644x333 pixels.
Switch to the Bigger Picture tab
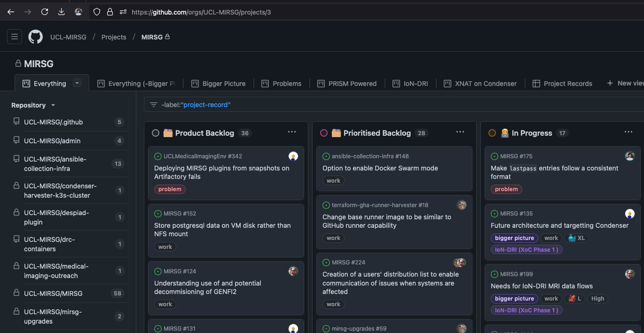223,84
